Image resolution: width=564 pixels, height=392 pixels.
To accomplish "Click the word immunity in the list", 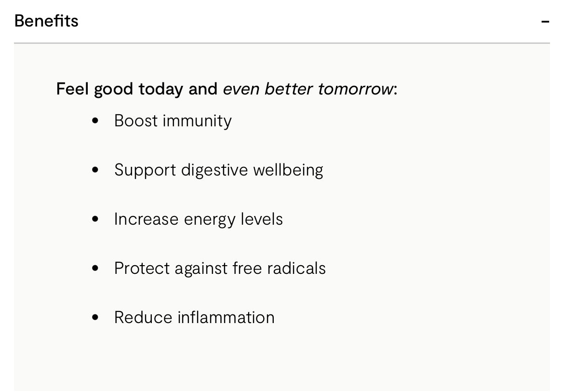I will coord(197,121).
